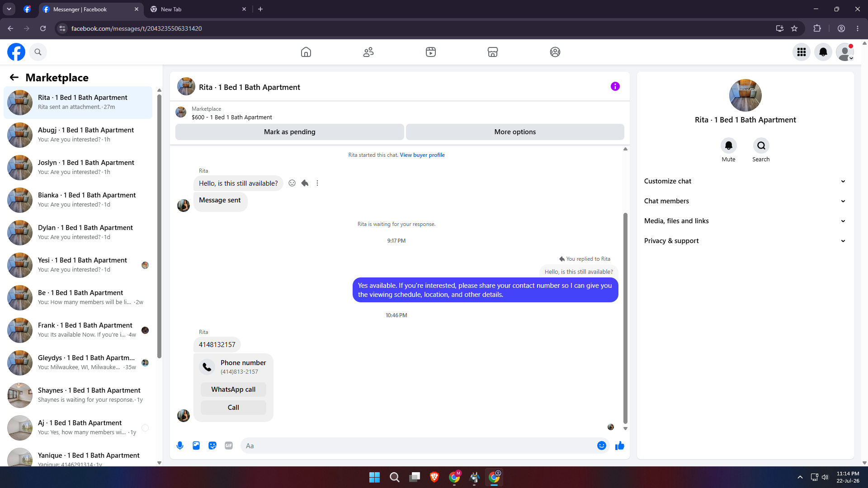Open Gleydys apartment conversation
The height and width of the screenshot is (488, 868).
[78, 363]
